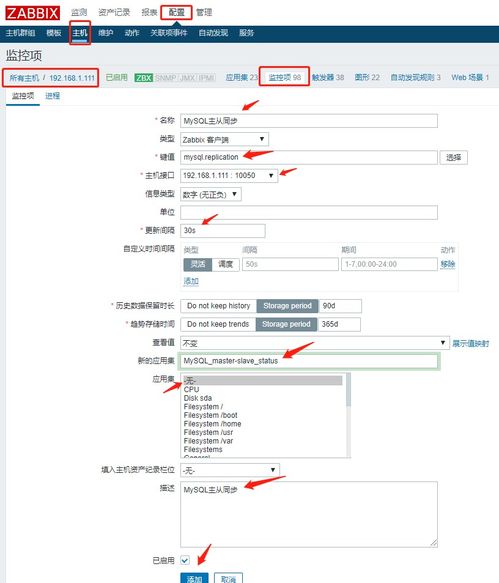Open 应用集 23 link
Screen dimensions: 499x583
241,77
